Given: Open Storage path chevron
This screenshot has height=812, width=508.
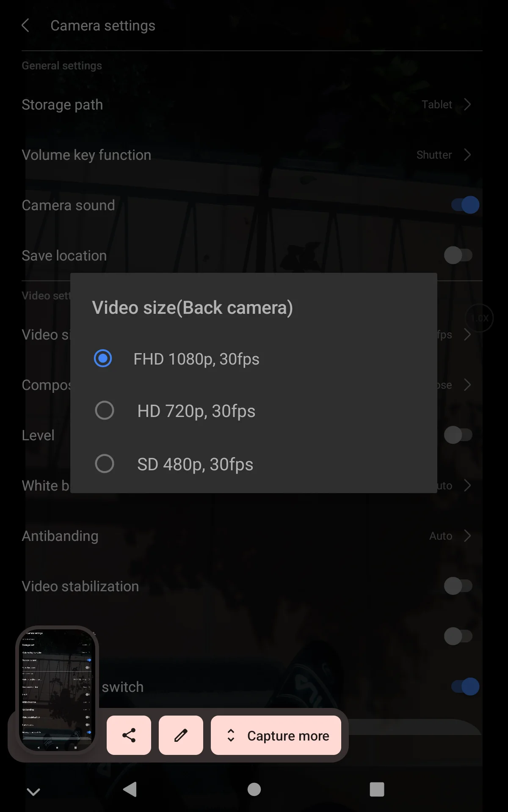Looking at the screenshot, I should tap(467, 104).
